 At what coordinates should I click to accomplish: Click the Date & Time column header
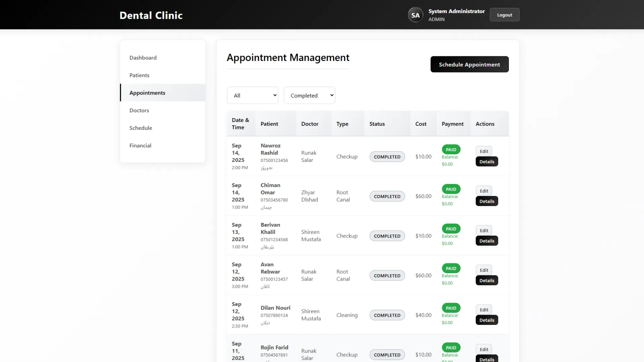(240, 124)
